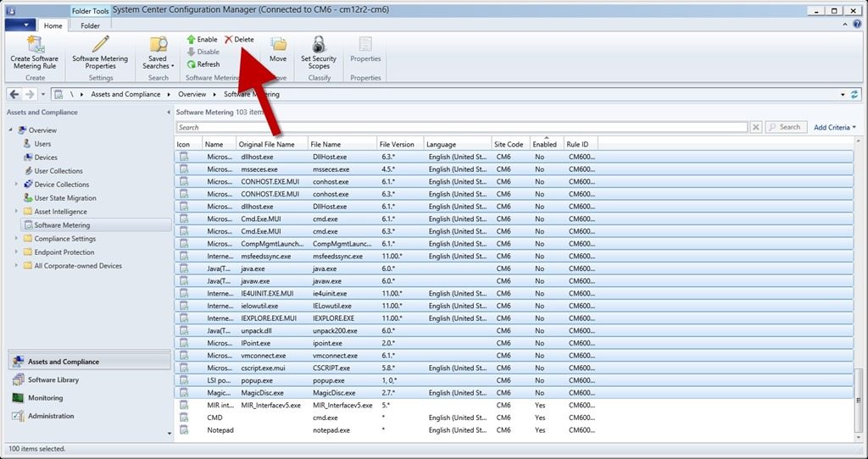Open the Administration workspace
The width and height of the screenshot is (868, 459).
coord(89,416)
